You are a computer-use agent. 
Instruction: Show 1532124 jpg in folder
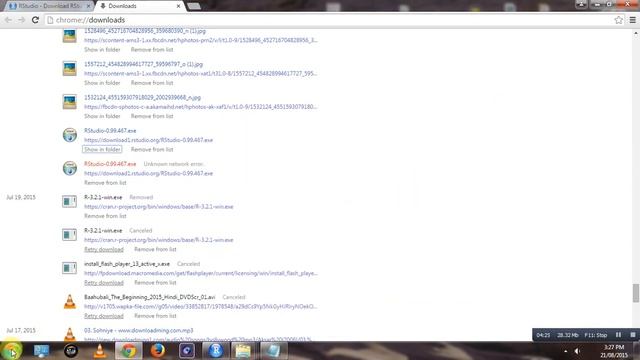[102, 116]
